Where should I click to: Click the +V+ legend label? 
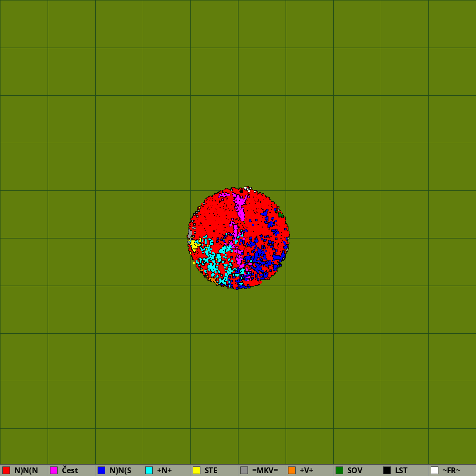(x=307, y=470)
